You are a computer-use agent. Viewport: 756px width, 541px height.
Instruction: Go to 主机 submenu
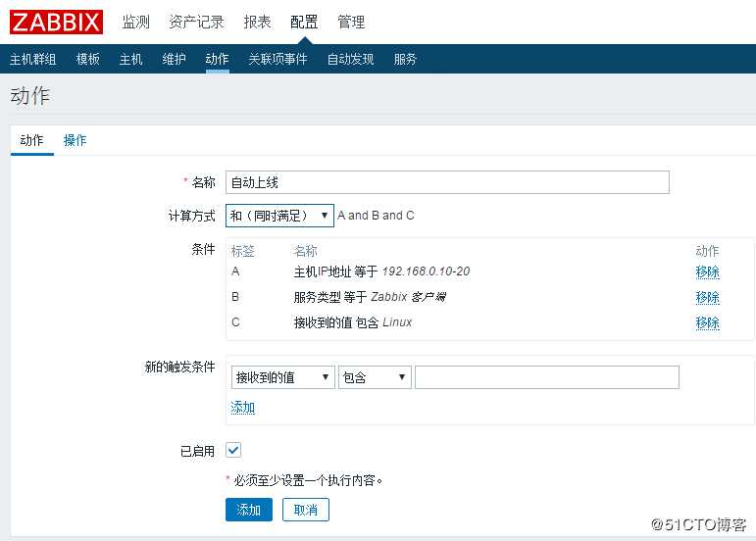point(130,59)
